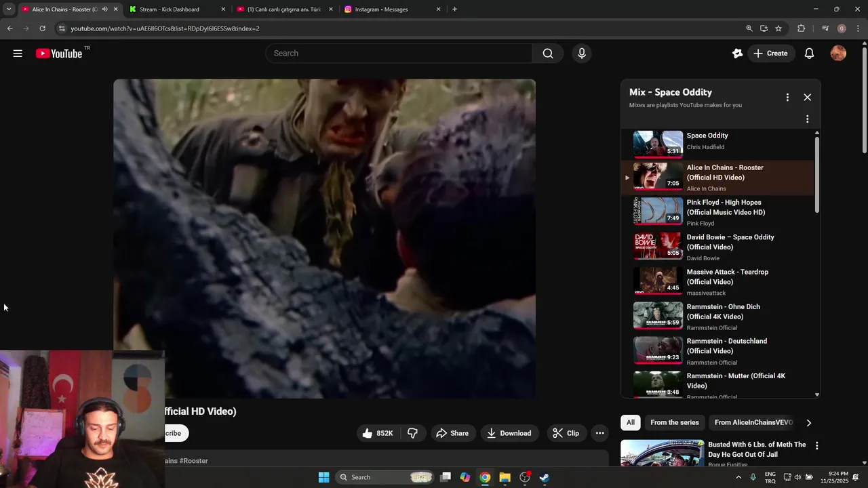The width and height of the screenshot is (868, 488).
Task: Open Steam from the taskbar
Action: click(545, 477)
